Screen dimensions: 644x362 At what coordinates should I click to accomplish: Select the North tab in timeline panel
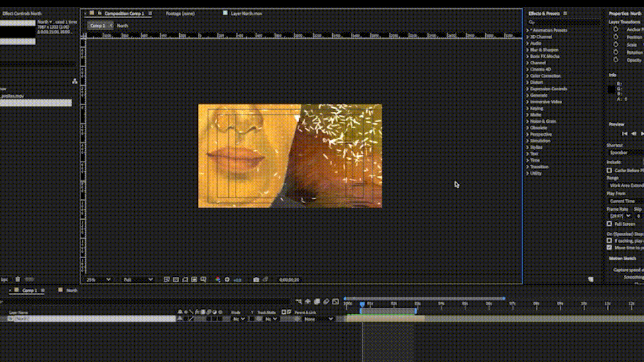coord(71,290)
